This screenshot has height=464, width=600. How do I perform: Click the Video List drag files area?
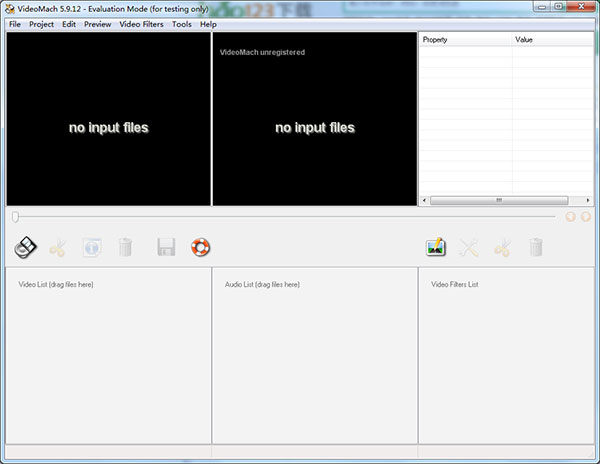pyautogui.click(x=108, y=355)
